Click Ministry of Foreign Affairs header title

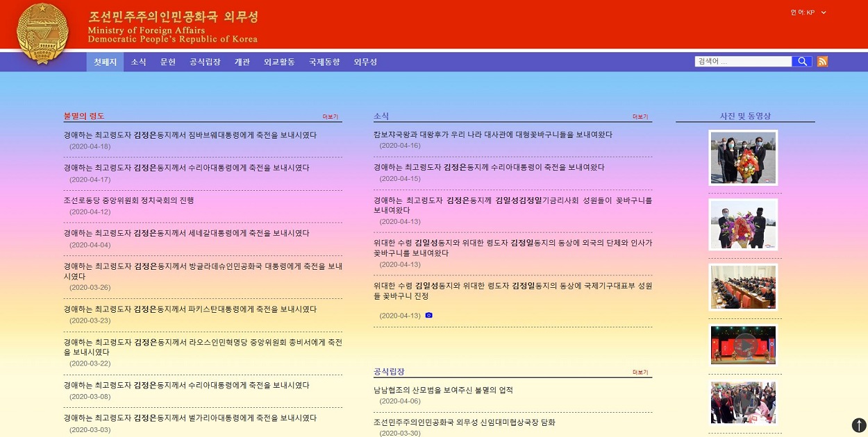[x=147, y=31]
